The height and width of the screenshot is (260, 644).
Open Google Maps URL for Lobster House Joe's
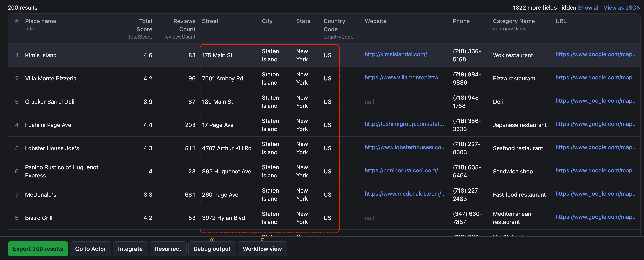click(596, 147)
